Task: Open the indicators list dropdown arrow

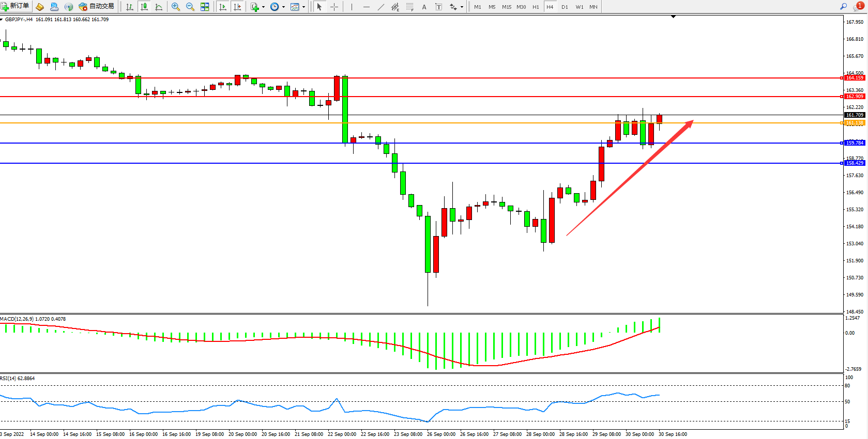Action: [x=263, y=7]
